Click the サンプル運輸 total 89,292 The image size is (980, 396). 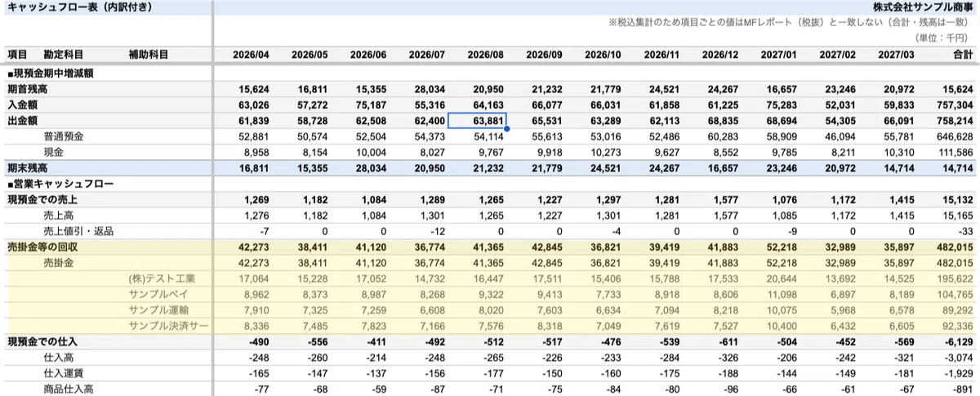point(958,310)
